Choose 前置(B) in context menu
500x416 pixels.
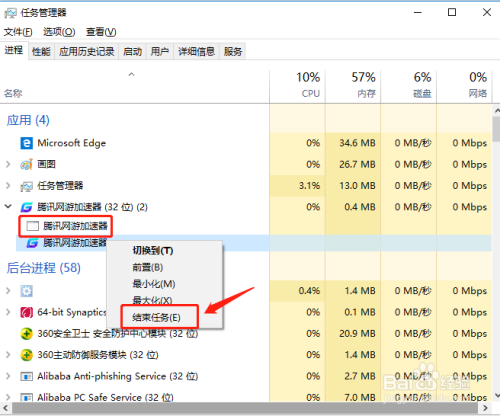tap(148, 267)
